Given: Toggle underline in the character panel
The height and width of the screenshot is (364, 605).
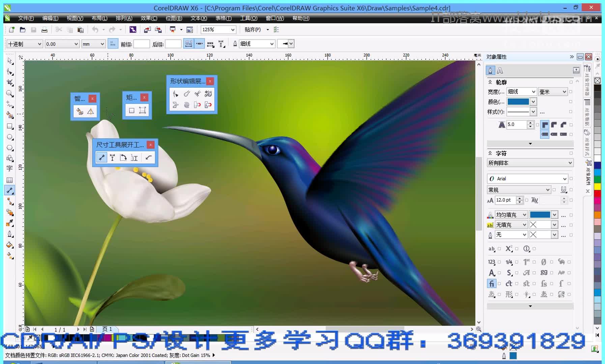Looking at the screenshot, I should pos(564,189).
